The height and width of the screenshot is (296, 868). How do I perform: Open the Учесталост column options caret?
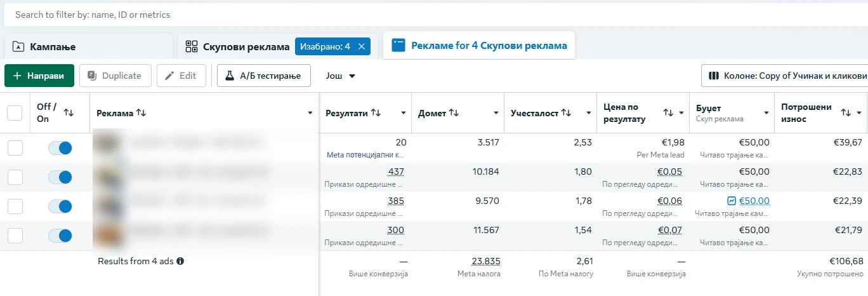tap(588, 113)
